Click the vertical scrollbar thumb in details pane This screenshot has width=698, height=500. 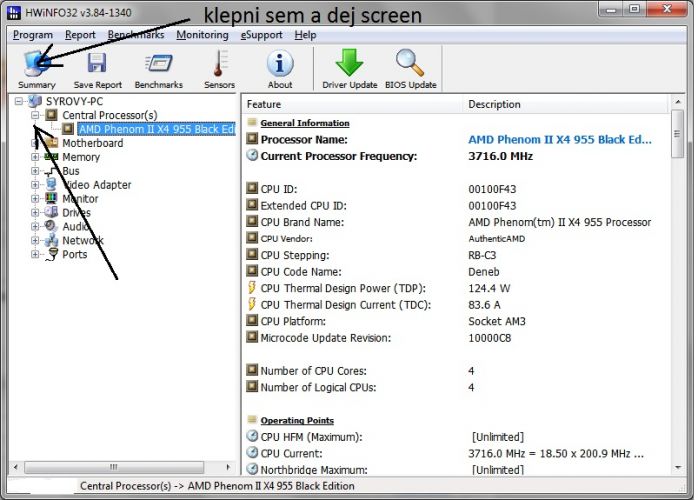pyautogui.click(x=678, y=134)
